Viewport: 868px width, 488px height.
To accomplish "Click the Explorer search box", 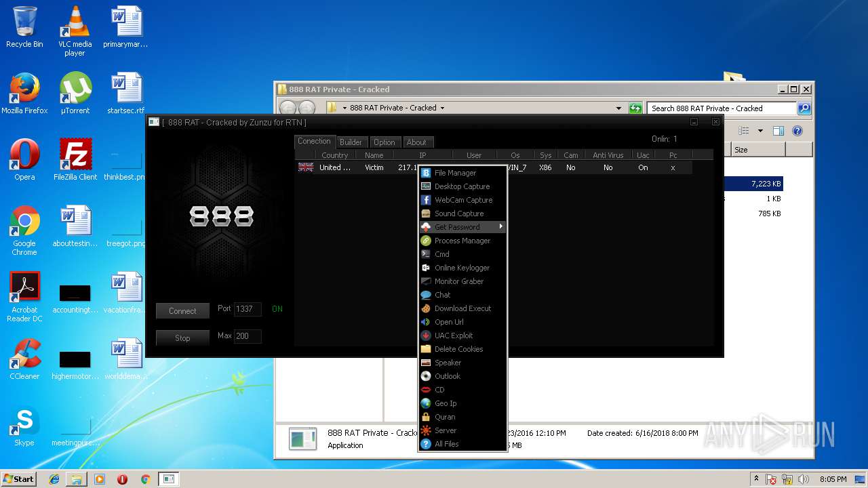I will [722, 108].
